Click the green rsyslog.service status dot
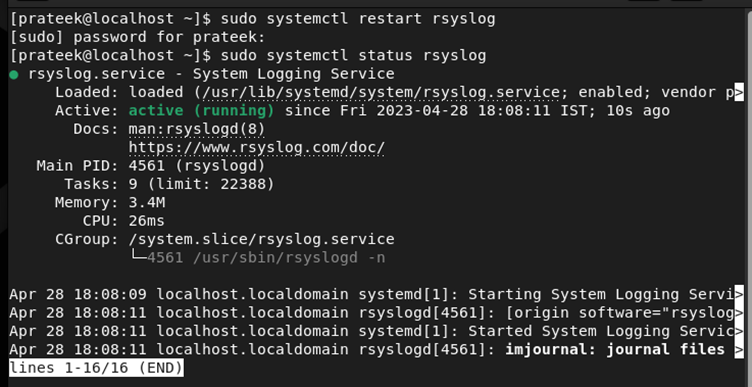This screenshot has width=752, height=387. click(x=13, y=75)
